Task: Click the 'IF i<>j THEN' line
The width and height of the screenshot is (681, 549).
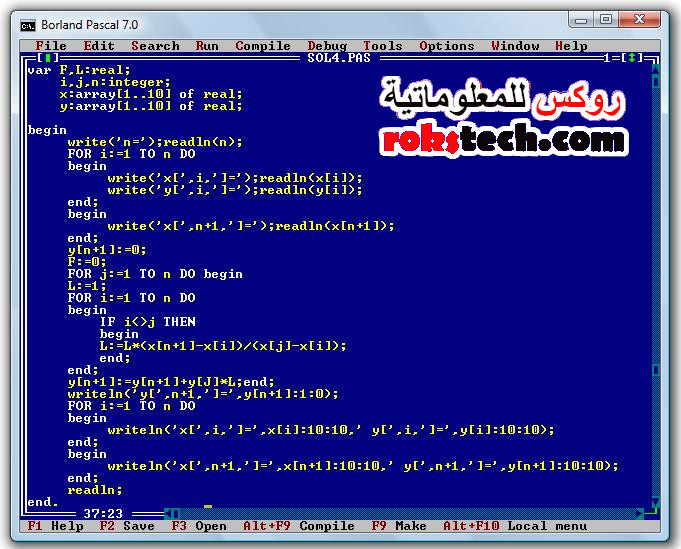Action: pyautogui.click(x=147, y=322)
